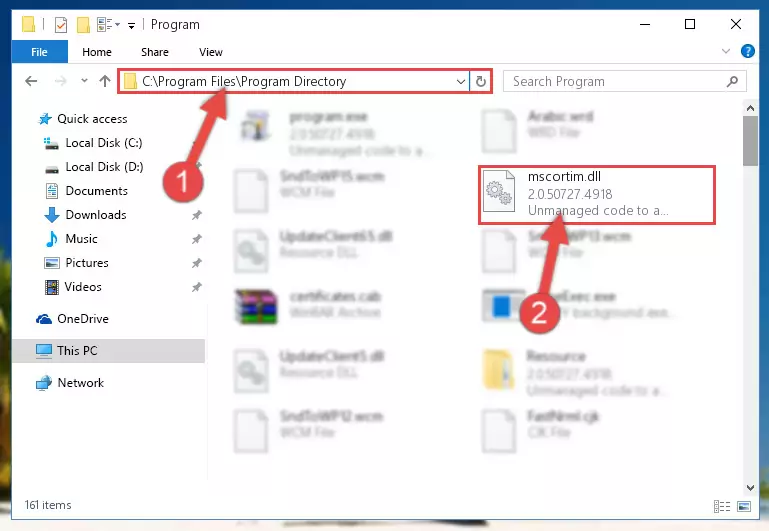Image resolution: width=769 pixels, height=531 pixels.
Task: Open the recent locations dropdown
Action: pyautogui.click(x=84, y=81)
